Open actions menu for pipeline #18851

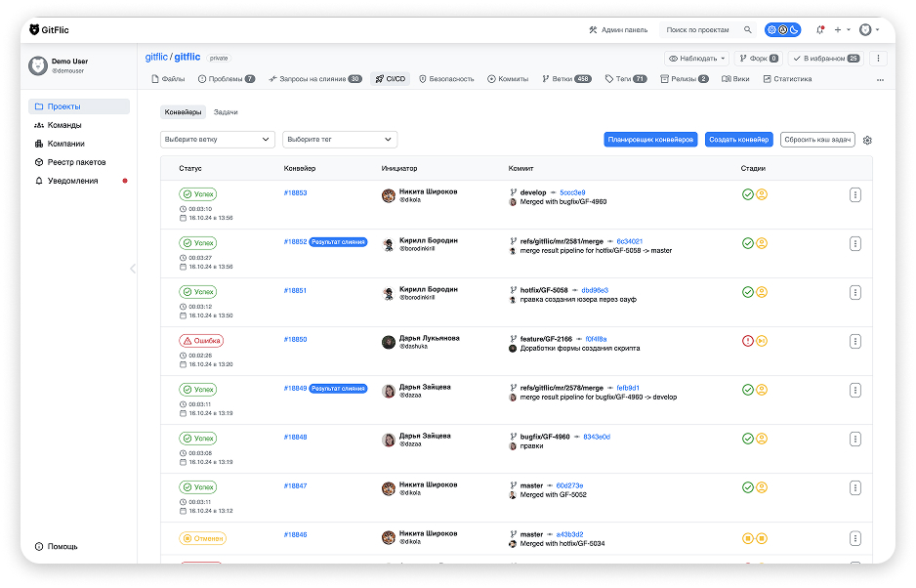tap(855, 293)
